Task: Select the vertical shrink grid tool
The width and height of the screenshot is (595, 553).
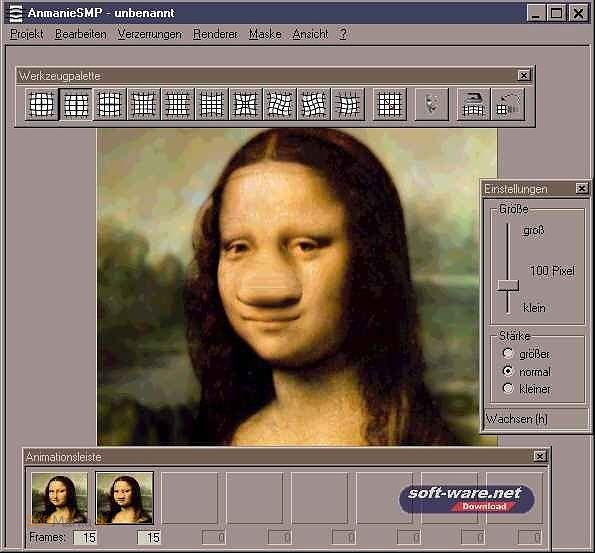Action: point(212,104)
